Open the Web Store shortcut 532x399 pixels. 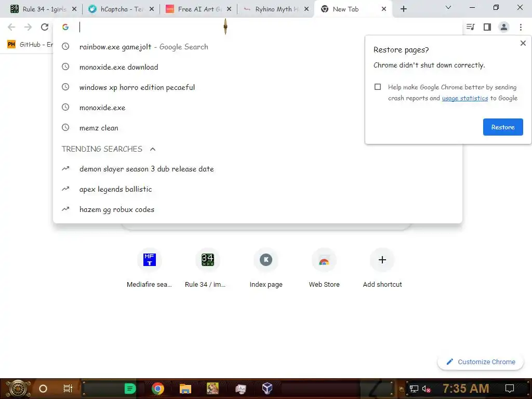coord(324,268)
